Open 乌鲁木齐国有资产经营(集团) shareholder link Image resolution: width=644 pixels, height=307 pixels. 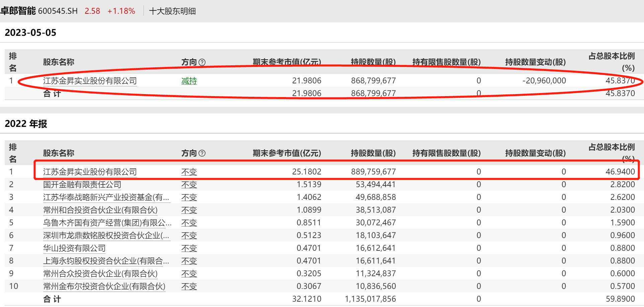coord(107,223)
